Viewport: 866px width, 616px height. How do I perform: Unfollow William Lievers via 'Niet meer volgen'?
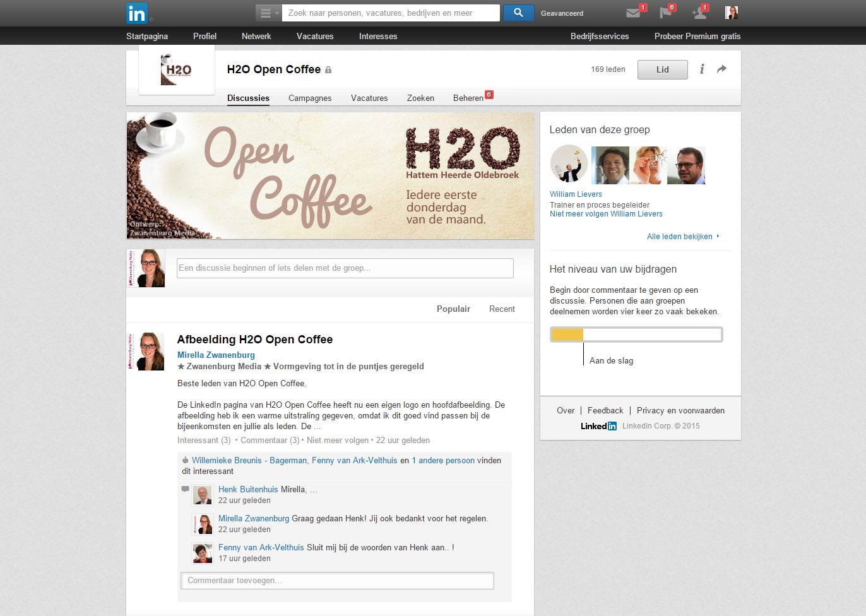(605, 214)
